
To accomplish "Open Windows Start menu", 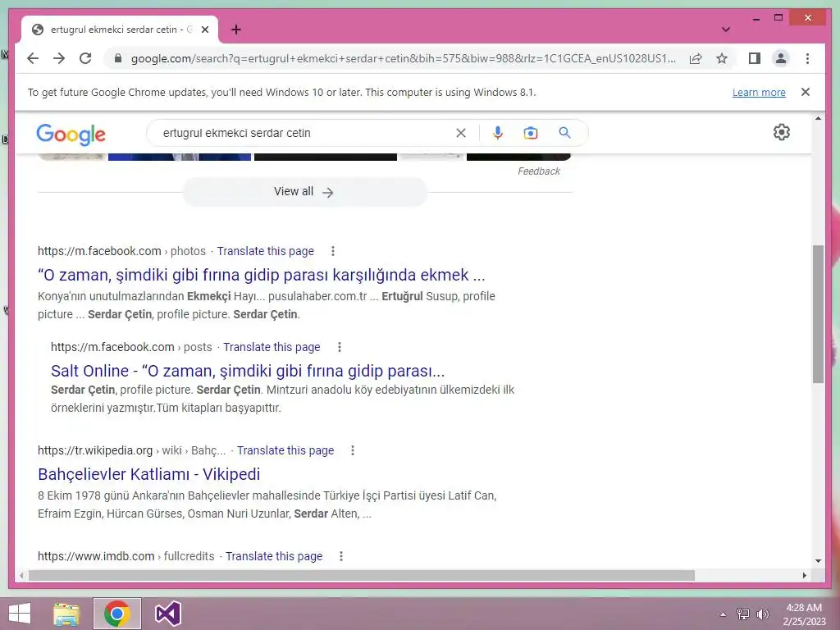I will click(20, 614).
